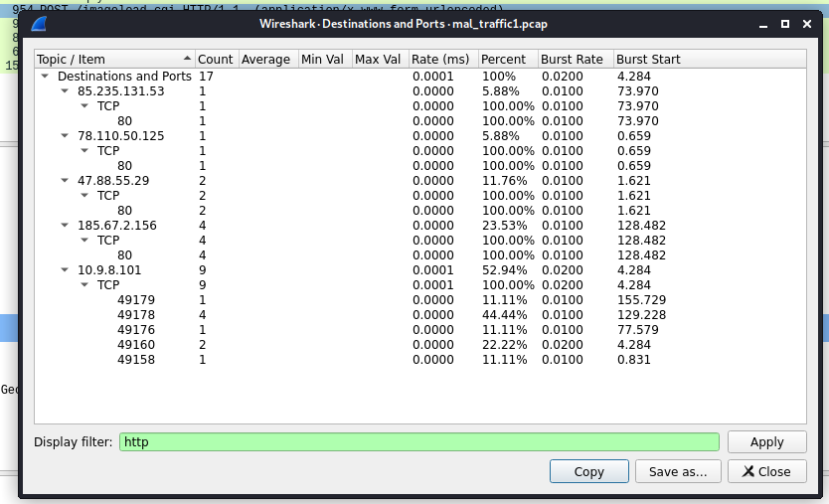Viewport: 829px width, 504px height.
Task: Collapse the 85.235.131.53 tree node
Action: click(65, 91)
